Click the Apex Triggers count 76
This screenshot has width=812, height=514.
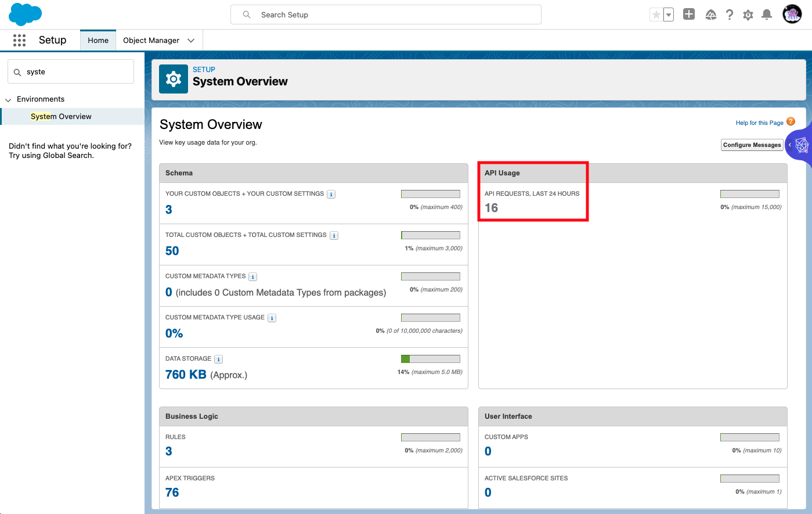tap(172, 493)
